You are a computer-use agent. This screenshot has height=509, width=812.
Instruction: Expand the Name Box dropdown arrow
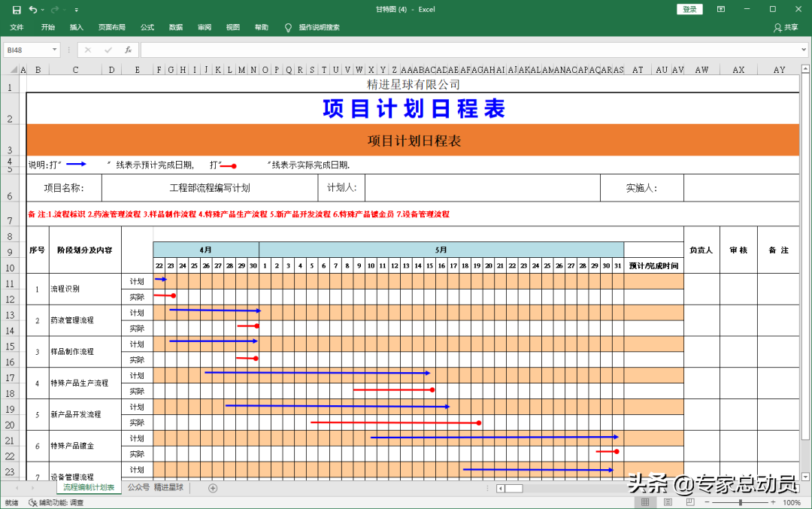click(x=54, y=50)
